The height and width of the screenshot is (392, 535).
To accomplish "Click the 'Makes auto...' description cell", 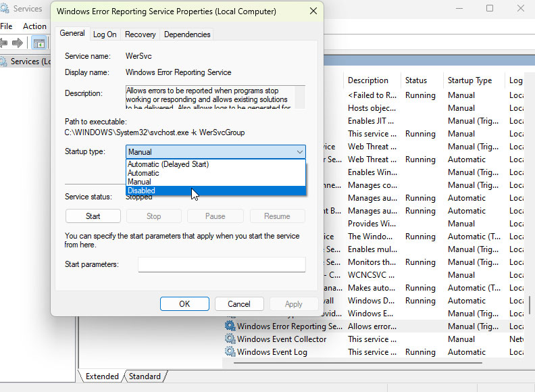I will 372,288.
